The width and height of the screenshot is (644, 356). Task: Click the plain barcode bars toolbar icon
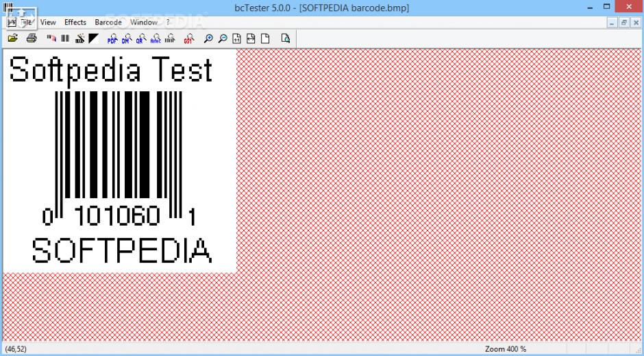click(65, 38)
